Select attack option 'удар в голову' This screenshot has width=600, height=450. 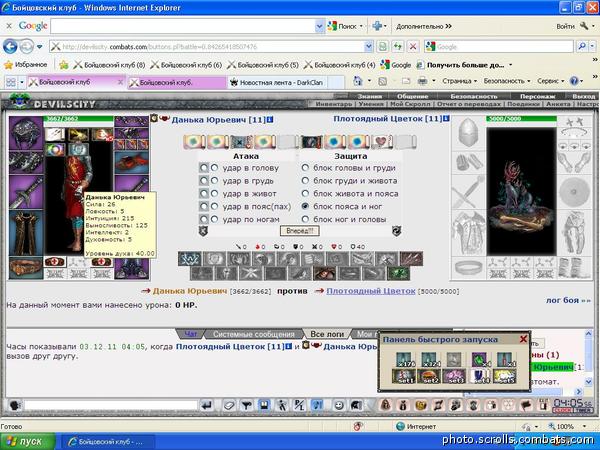tap(214, 168)
